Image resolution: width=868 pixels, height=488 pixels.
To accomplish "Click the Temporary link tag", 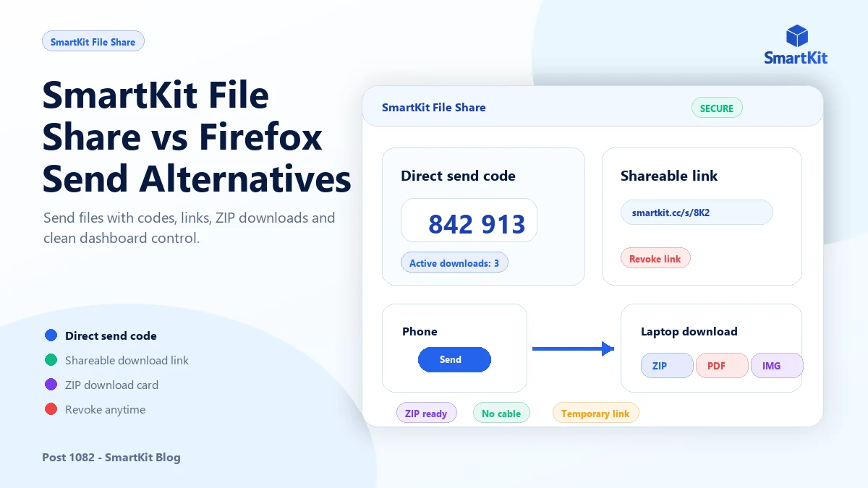I will click(595, 413).
